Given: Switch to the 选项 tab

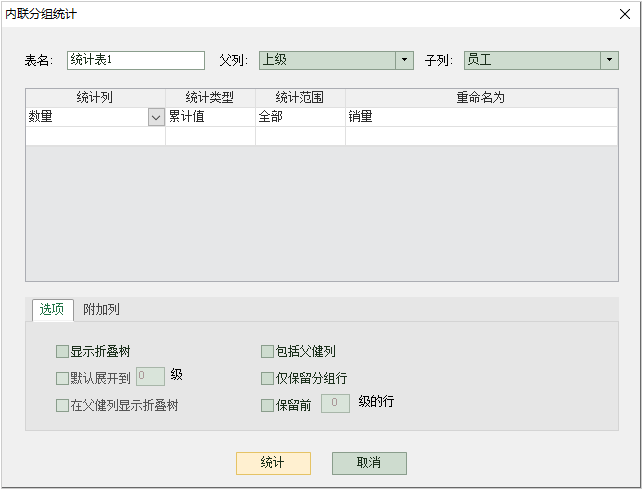Looking at the screenshot, I should click(52, 310).
